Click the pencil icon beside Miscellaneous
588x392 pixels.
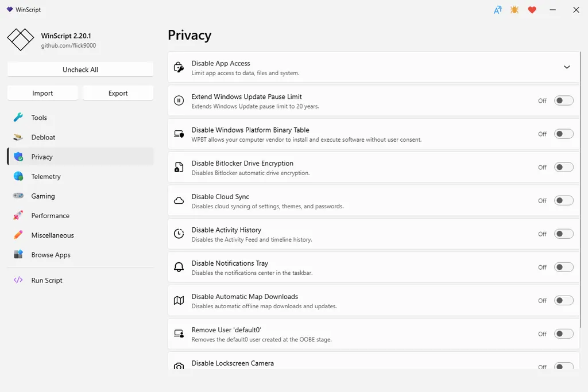(x=18, y=235)
